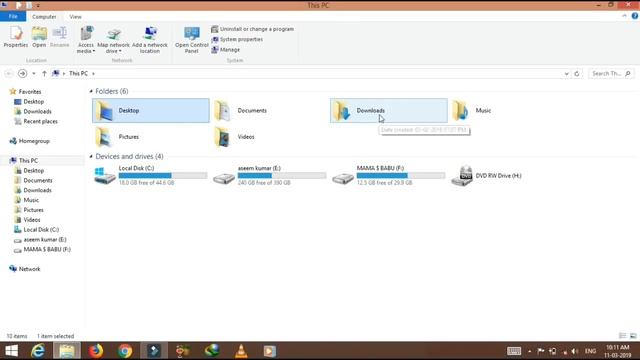
Task: Show hidden tray icons arrow
Action: 529,351
